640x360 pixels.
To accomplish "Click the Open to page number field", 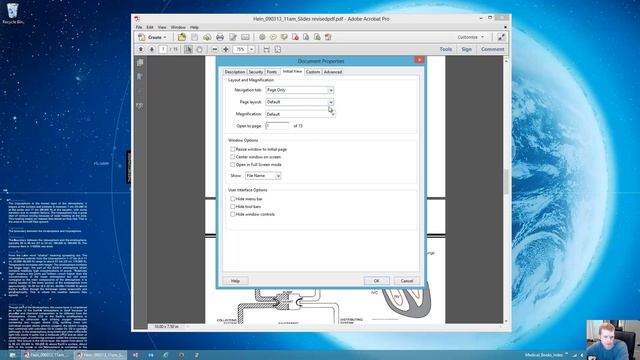I will click(277, 126).
